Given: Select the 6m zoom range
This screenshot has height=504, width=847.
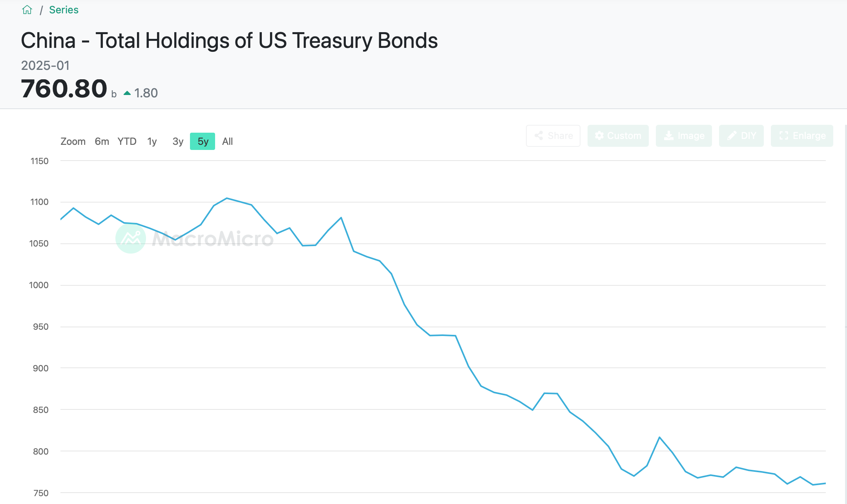Looking at the screenshot, I should tap(102, 141).
